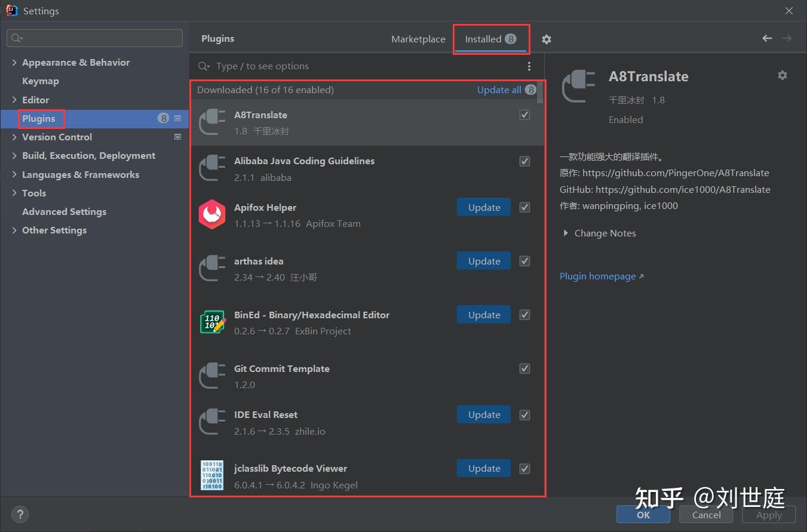Click the jclasslib Bytecode Viewer icon
The image size is (807, 532).
click(x=212, y=476)
